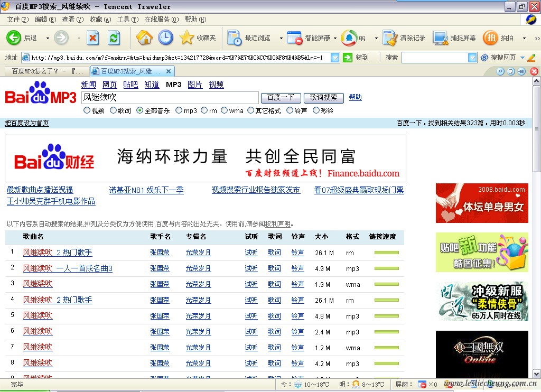541x392 pixels.
Task: Open the 收藏 menu
Action: [100, 20]
